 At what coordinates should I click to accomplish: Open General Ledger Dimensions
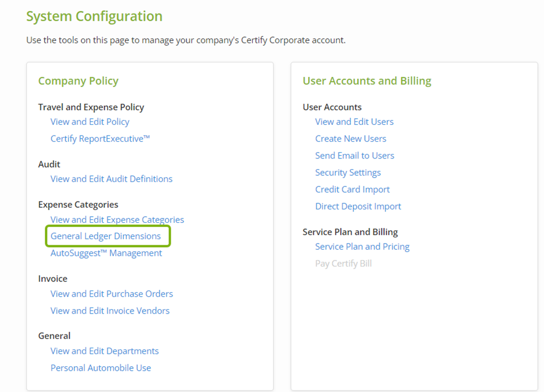click(x=106, y=236)
